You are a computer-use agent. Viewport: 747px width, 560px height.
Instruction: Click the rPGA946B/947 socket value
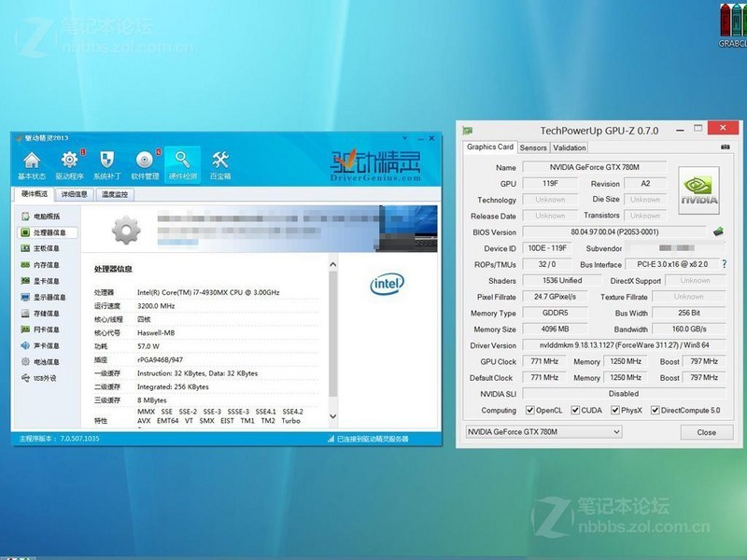pyautogui.click(x=160, y=359)
